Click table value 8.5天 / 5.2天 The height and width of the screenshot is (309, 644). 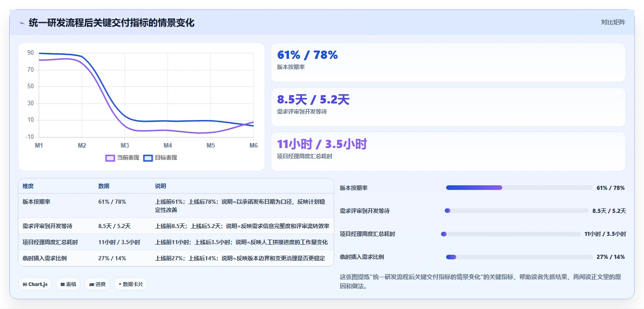point(114,226)
